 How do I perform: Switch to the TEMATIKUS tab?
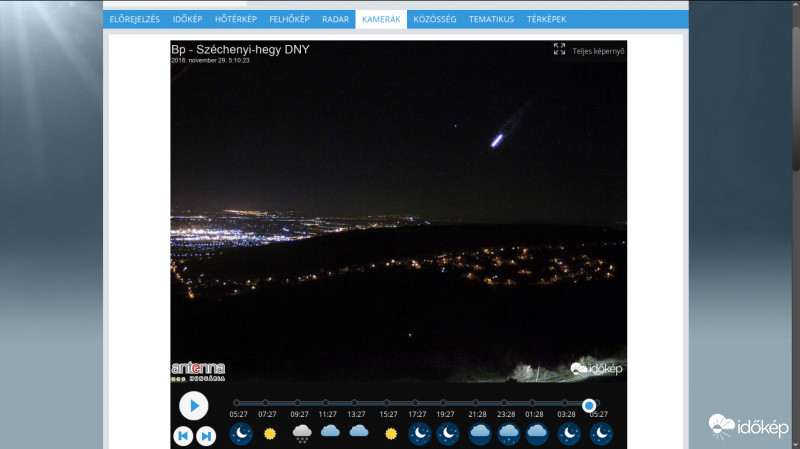click(x=491, y=19)
